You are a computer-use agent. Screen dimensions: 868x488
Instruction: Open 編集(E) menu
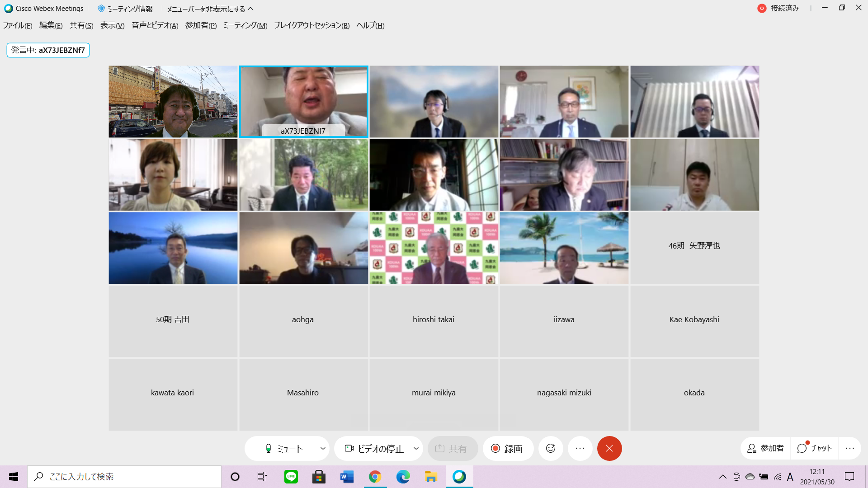coord(51,25)
